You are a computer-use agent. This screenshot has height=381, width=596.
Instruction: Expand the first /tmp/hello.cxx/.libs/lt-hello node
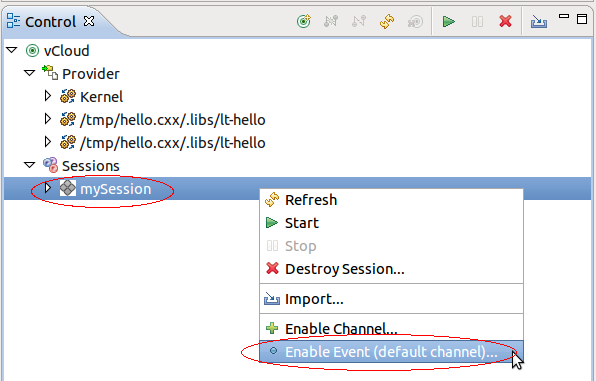[48, 119]
